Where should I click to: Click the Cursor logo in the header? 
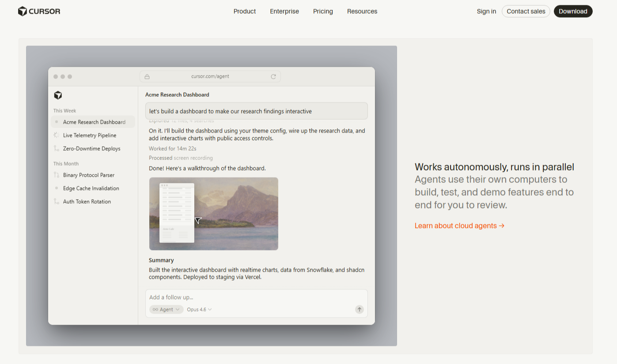(x=39, y=11)
